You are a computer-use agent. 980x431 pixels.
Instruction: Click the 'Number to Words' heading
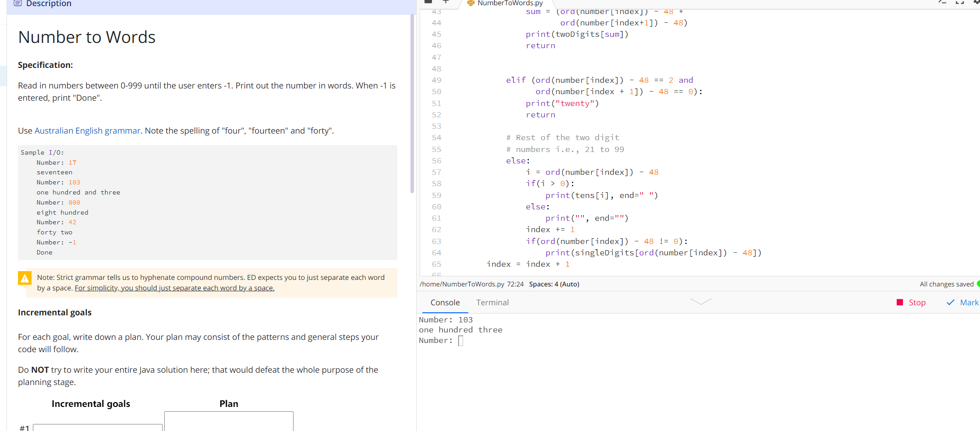pyautogui.click(x=87, y=37)
